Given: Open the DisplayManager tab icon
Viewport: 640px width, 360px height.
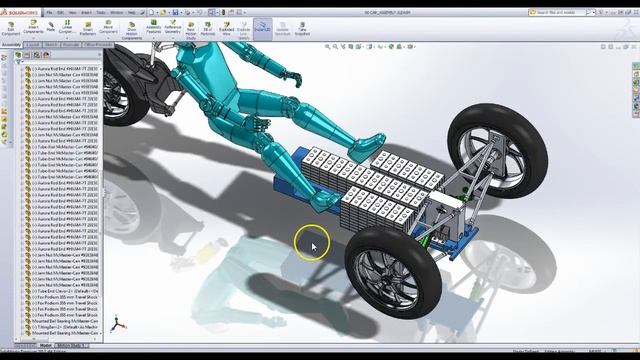Looking at the screenshot, I should click(46, 55).
